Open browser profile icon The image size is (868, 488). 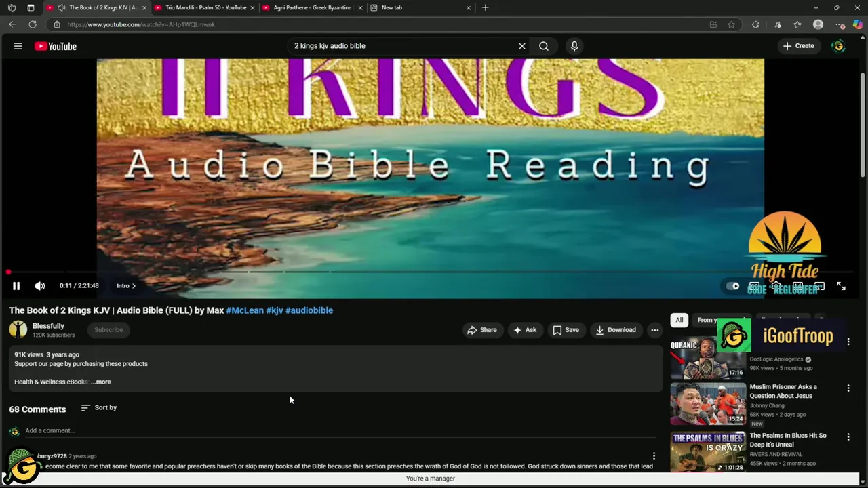pos(818,24)
